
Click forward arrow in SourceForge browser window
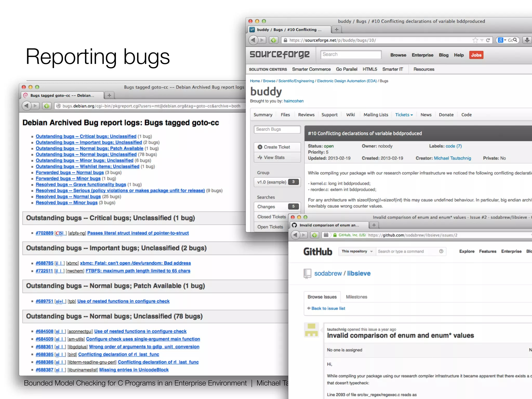click(x=262, y=40)
